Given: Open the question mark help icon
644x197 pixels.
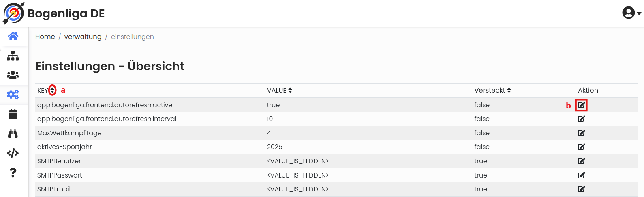Looking at the screenshot, I should coord(13,173).
